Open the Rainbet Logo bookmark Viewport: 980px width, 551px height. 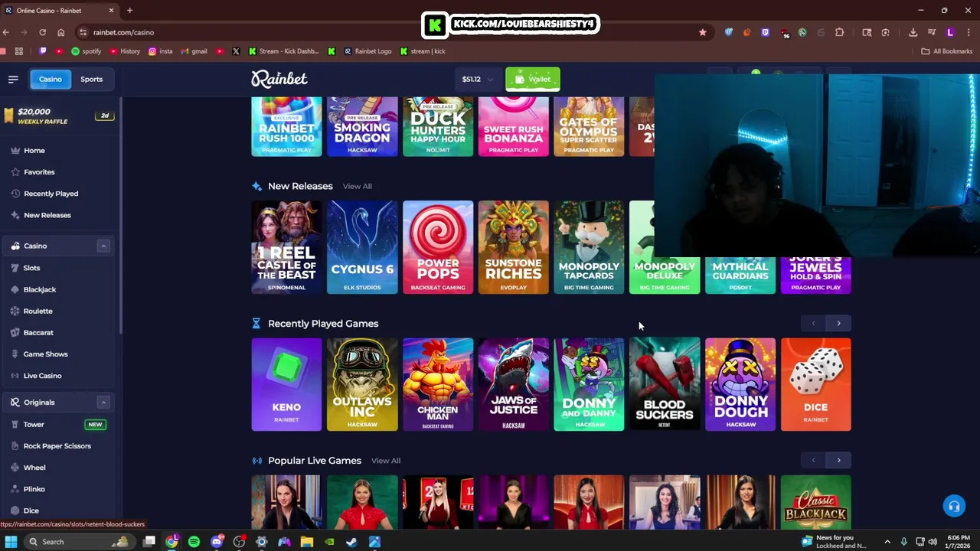click(367, 51)
